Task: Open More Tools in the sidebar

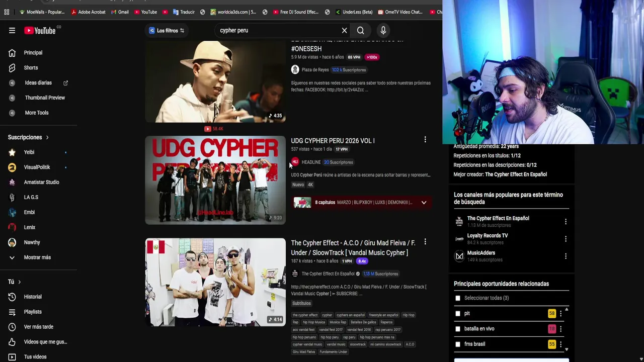Action: pos(37,113)
